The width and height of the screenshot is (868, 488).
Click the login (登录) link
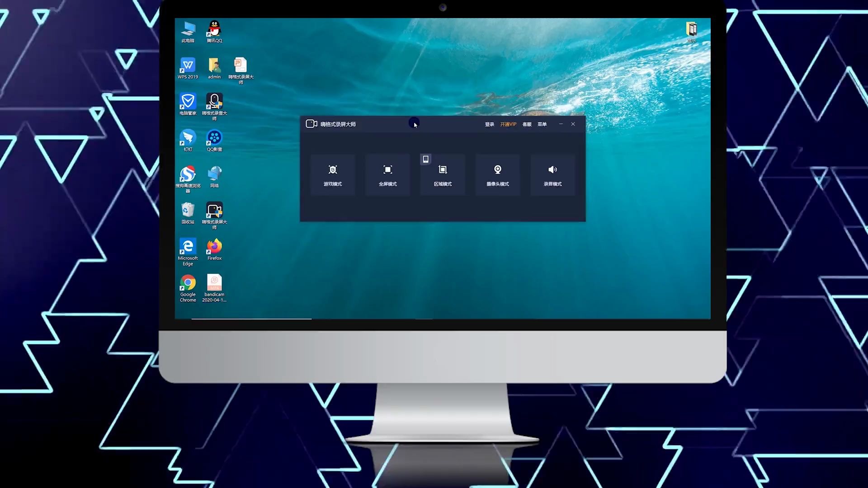click(x=489, y=124)
